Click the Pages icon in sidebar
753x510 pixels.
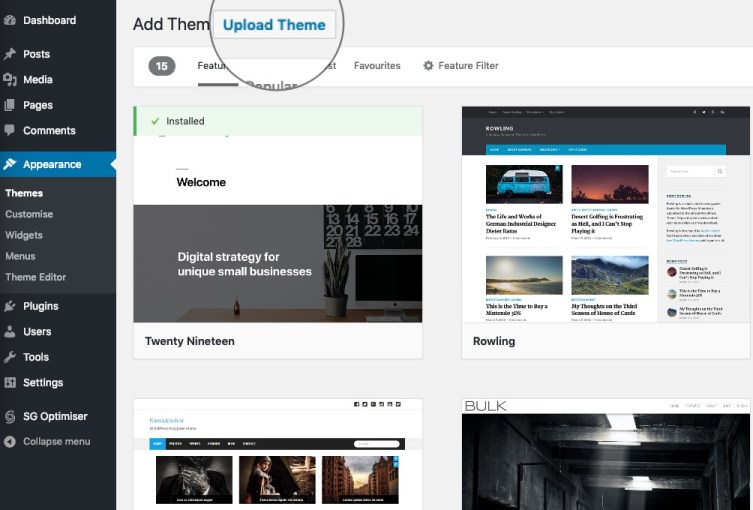(9, 105)
